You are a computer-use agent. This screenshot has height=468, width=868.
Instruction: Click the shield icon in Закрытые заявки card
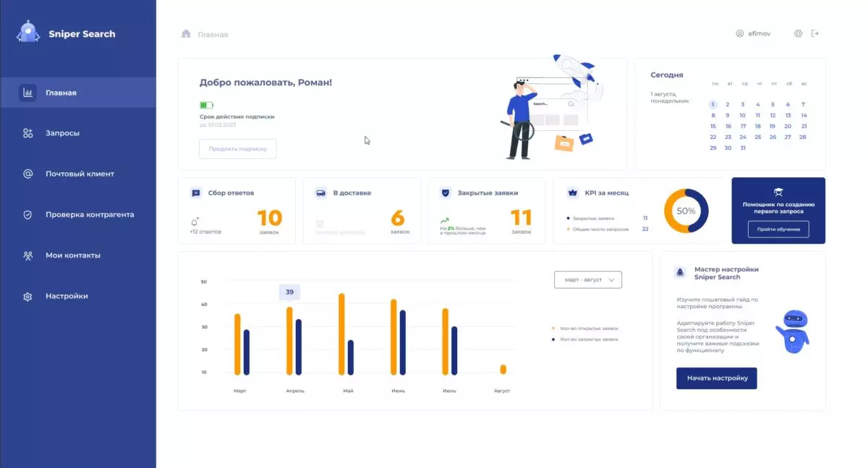click(x=446, y=193)
